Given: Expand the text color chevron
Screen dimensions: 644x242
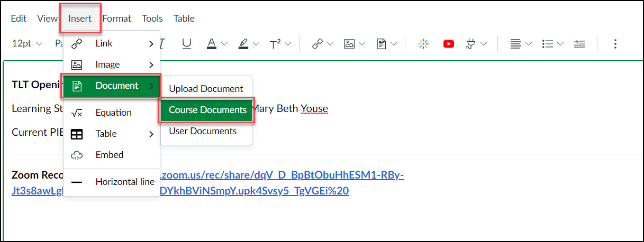Looking at the screenshot, I should (x=224, y=44).
